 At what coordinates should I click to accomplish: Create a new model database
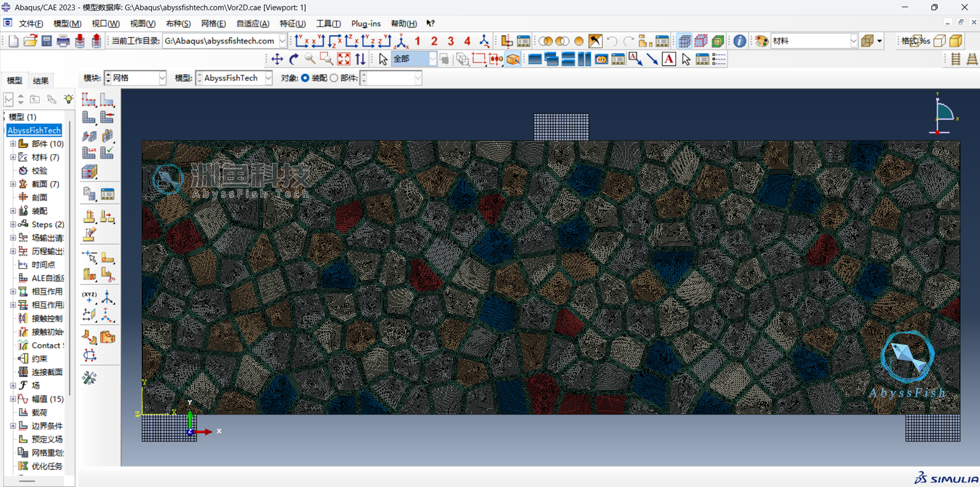pyautogui.click(x=14, y=41)
